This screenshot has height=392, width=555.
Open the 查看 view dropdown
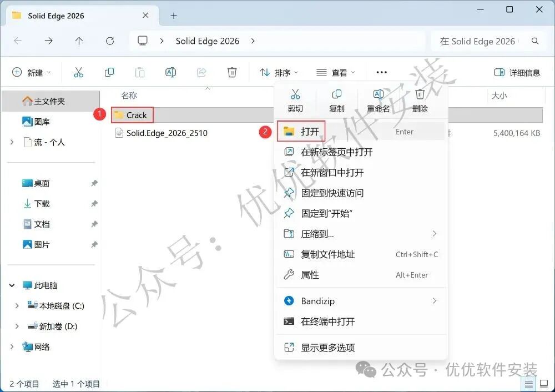tap(336, 73)
